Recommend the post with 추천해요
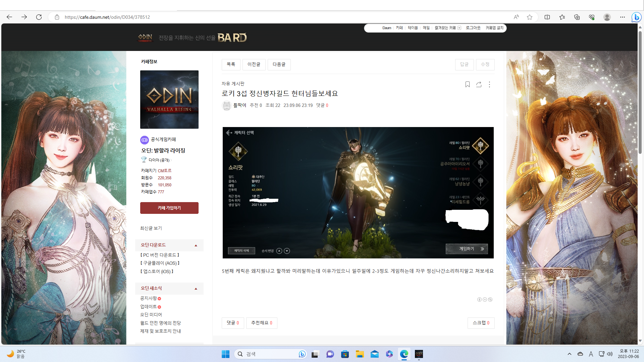 click(262, 323)
